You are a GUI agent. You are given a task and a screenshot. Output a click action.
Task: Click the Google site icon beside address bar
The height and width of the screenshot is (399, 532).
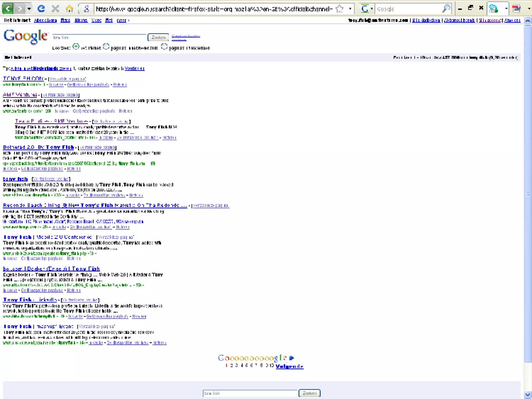click(x=87, y=9)
